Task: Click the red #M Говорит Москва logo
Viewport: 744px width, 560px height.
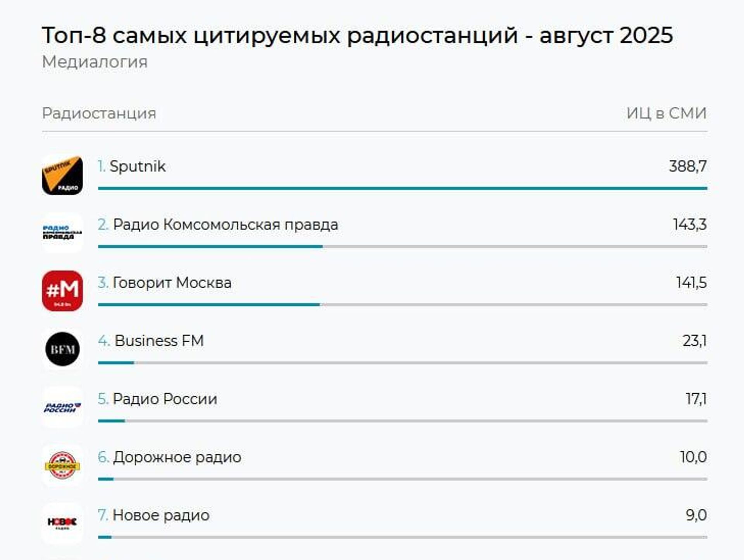Action: coord(62,291)
